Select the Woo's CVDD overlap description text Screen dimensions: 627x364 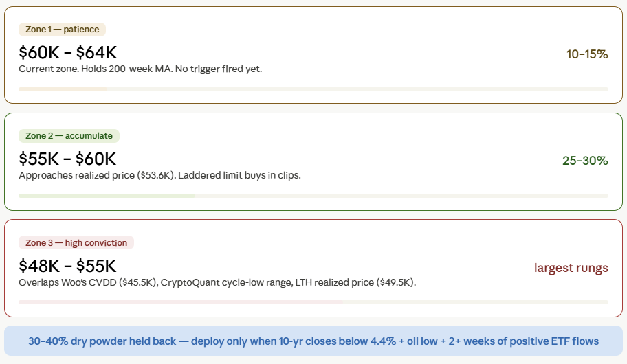(217, 282)
